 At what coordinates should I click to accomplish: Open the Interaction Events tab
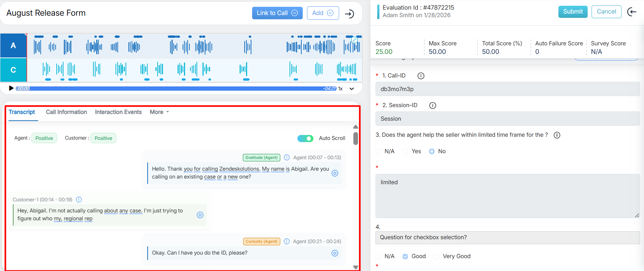[x=118, y=112]
